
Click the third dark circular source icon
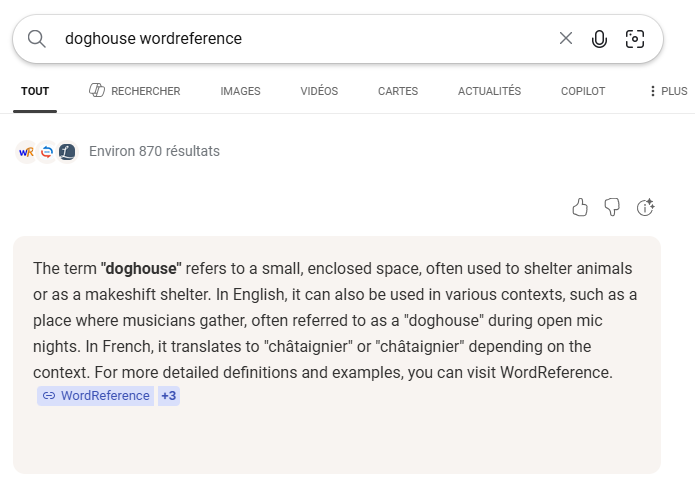coord(67,152)
